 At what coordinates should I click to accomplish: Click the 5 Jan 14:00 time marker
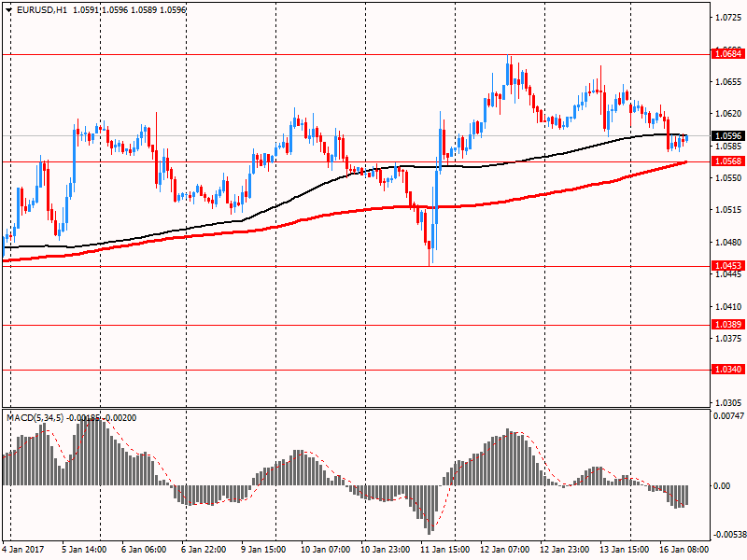(84, 550)
